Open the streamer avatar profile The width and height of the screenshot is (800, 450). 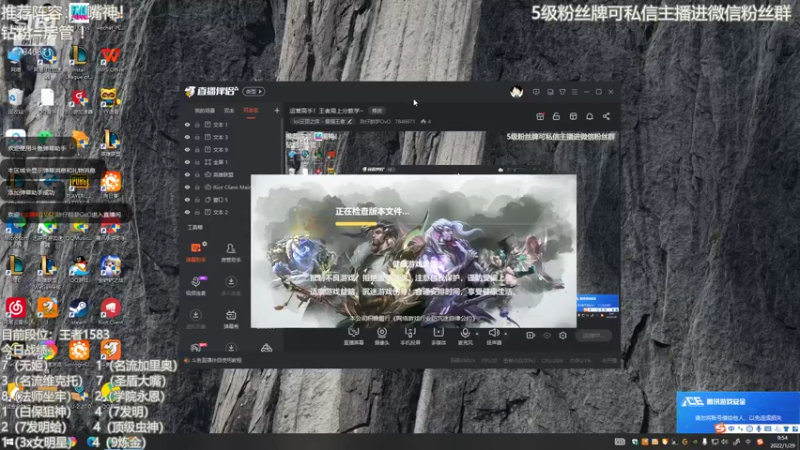pyautogui.click(x=516, y=92)
